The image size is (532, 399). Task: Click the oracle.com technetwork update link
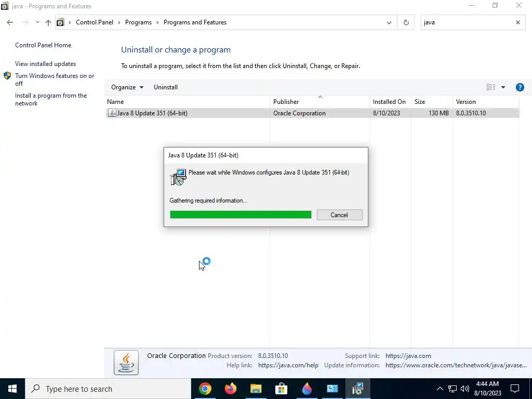[x=456, y=365]
